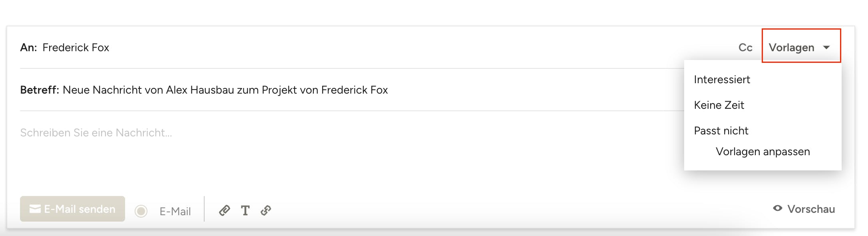
Task: Click the An: recipient label
Action: click(28, 48)
